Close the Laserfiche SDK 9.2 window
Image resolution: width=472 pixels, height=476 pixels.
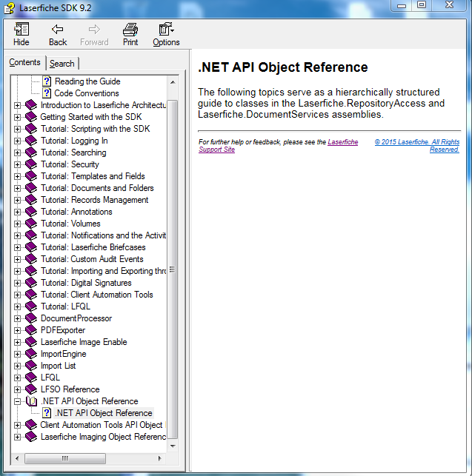pyautogui.click(x=449, y=5)
